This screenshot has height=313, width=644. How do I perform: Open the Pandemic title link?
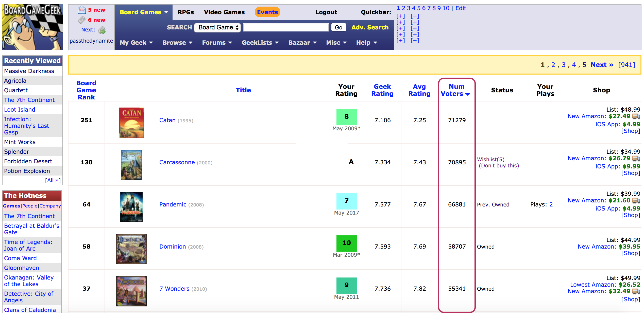pyautogui.click(x=173, y=204)
